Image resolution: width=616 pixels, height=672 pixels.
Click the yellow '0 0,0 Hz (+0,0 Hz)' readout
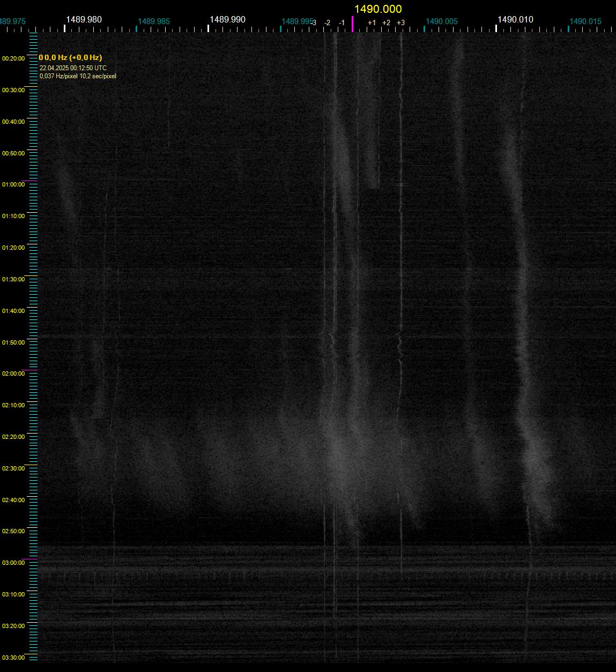(70, 57)
